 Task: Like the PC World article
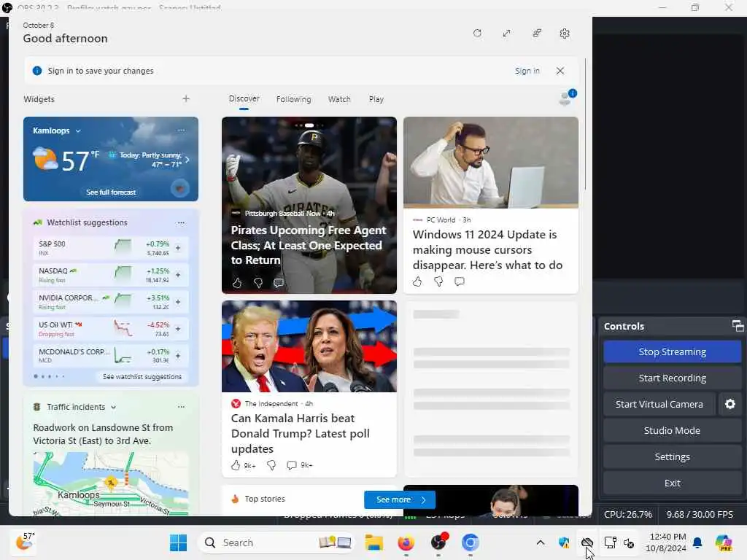coord(417,281)
